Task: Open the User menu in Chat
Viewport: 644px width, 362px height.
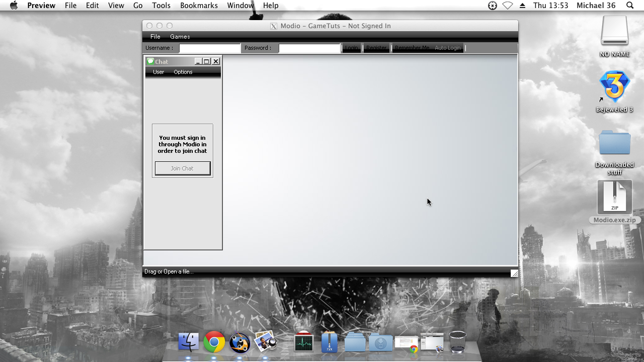Action: pos(158,72)
